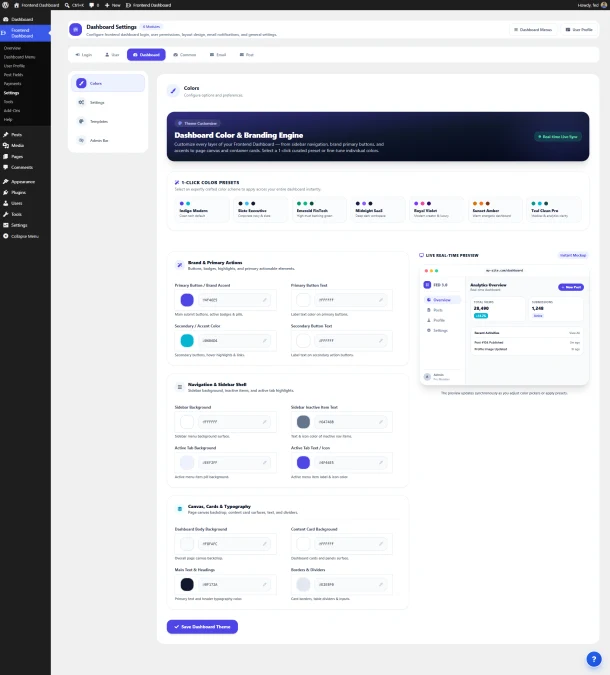Click pencil icon in Secondary Accent Color field
Viewport: 610px width, 675px height.
264,341
